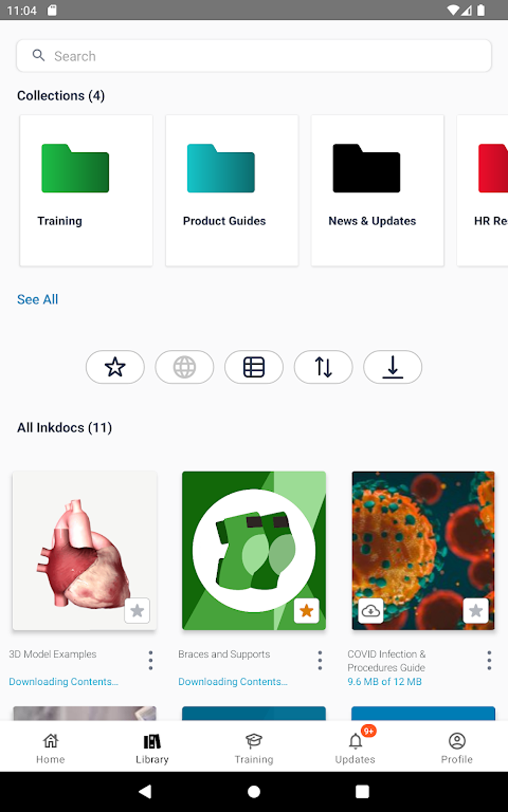Switch to the Profile tab
Screen dimensions: 508x812
457,747
